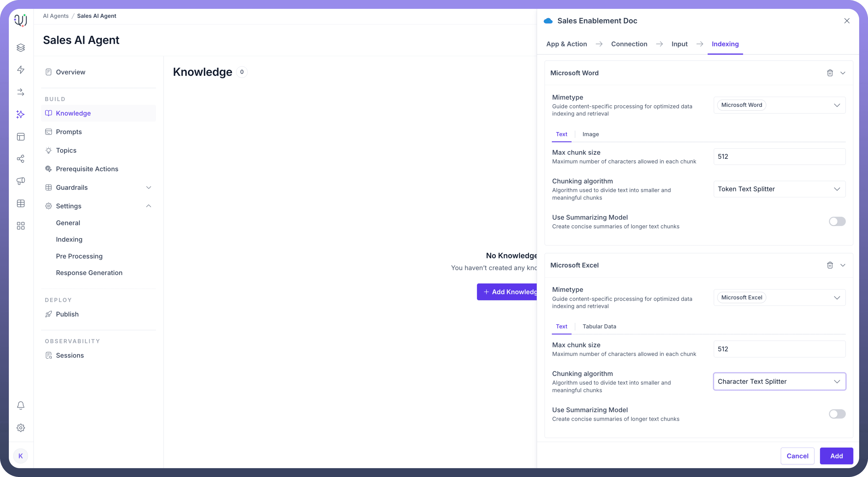Click the stacked layers icon in sidebar
This screenshot has height=477, width=868.
click(21, 48)
